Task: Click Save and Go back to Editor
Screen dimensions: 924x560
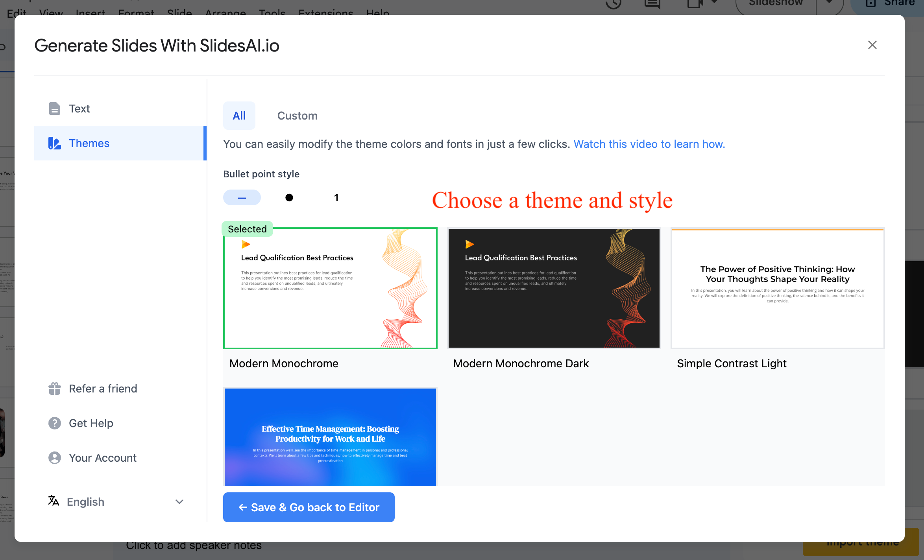Action: click(x=309, y=507)
